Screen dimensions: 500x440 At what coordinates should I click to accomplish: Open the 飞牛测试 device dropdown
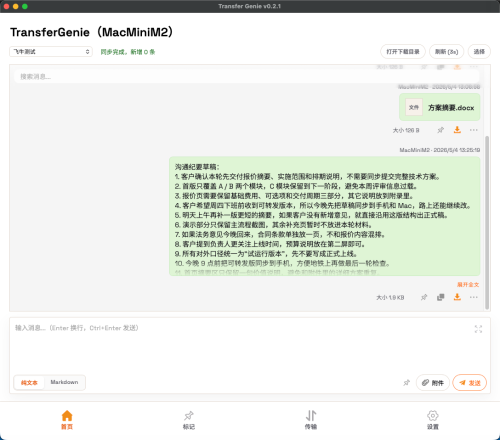[51, 52]
